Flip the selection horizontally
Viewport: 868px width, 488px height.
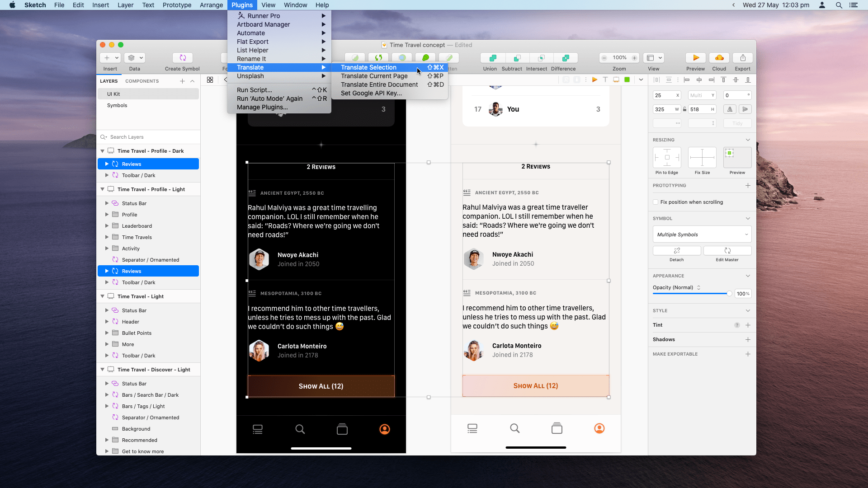(730, 109)
